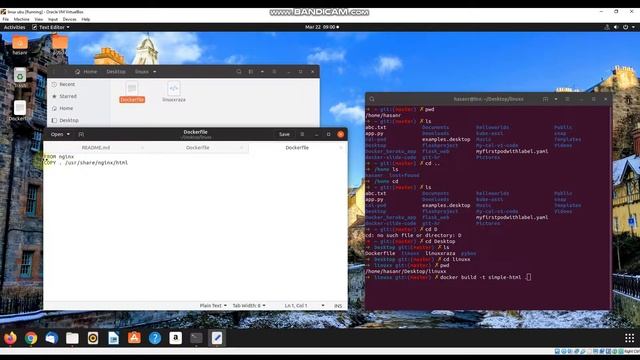Open the clock showing Mar 22 09:00

tap(322, 27)
